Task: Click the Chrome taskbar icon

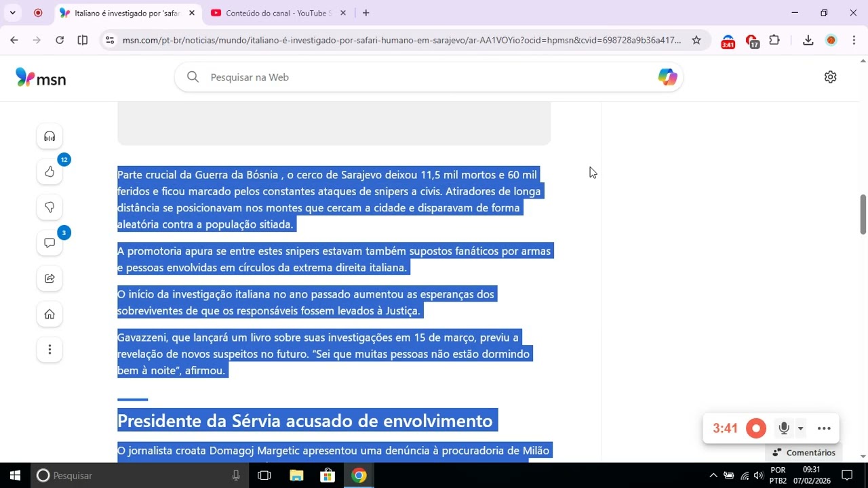Action: [x=359, y=475]
